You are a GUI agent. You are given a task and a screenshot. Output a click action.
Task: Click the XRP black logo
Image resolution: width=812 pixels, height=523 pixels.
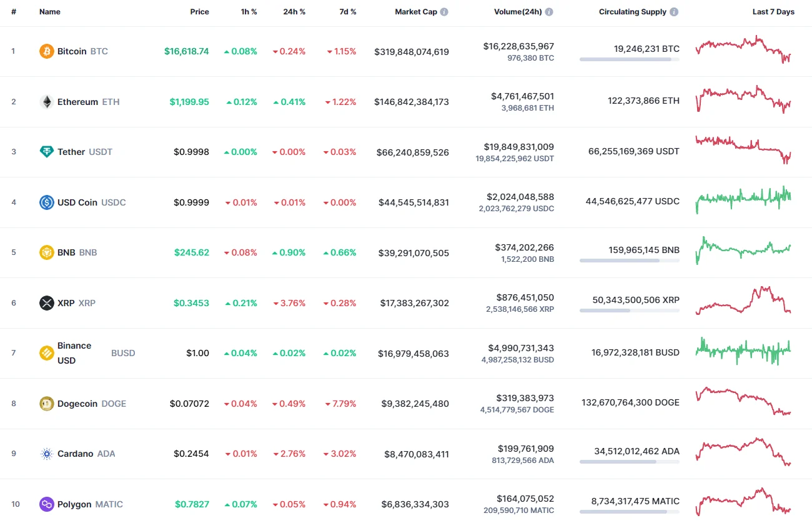(46, 303)
